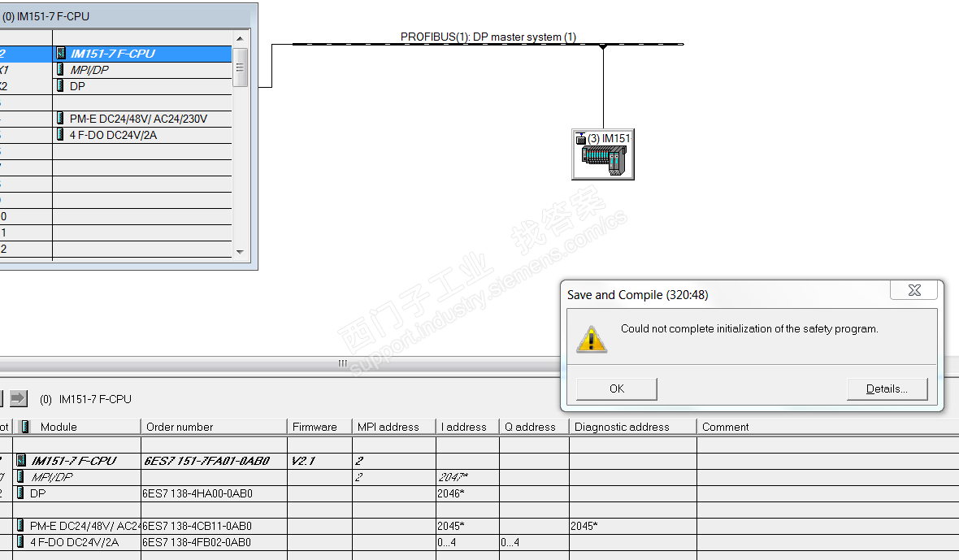Click order number 6ES7 138-4FB02-0AB0
Image resolution: width=959 pixels, height=560 pixels.
197,542
